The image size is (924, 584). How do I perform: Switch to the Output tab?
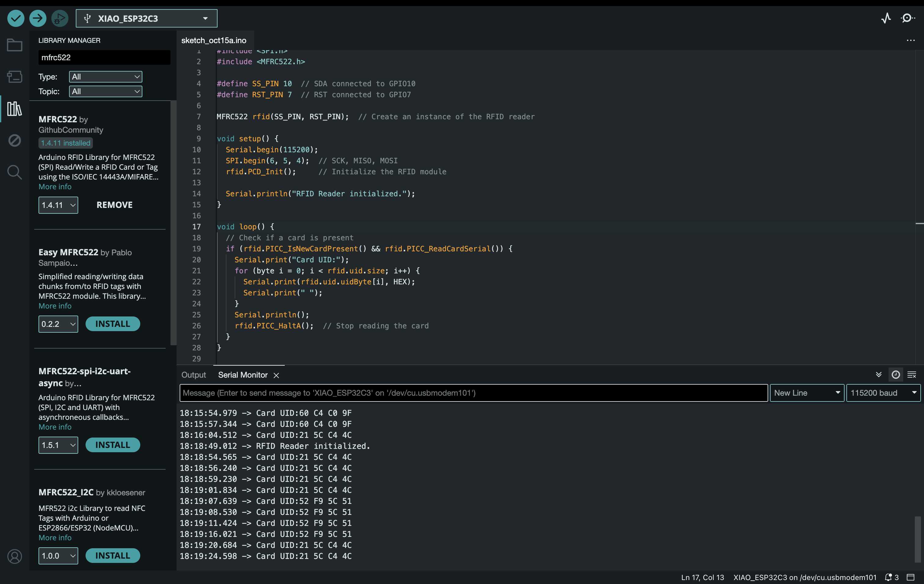point(194,375)
